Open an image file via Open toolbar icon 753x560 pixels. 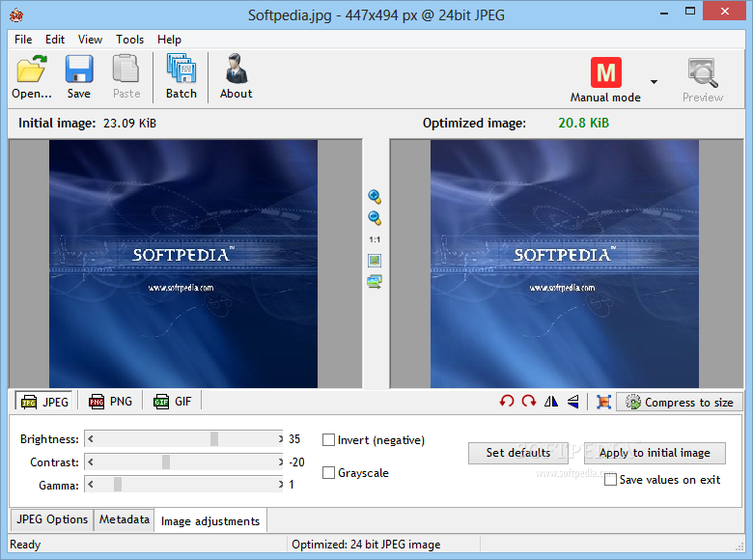coord(32,76)
